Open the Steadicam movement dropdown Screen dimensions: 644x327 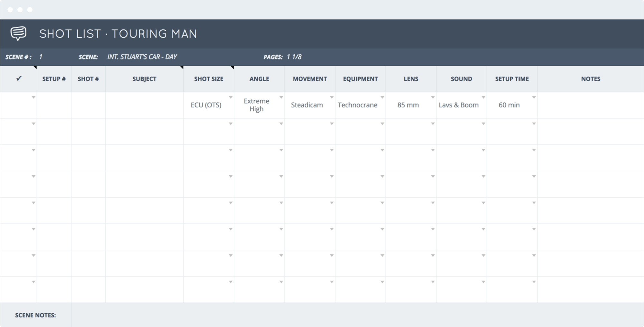(332, 97)
